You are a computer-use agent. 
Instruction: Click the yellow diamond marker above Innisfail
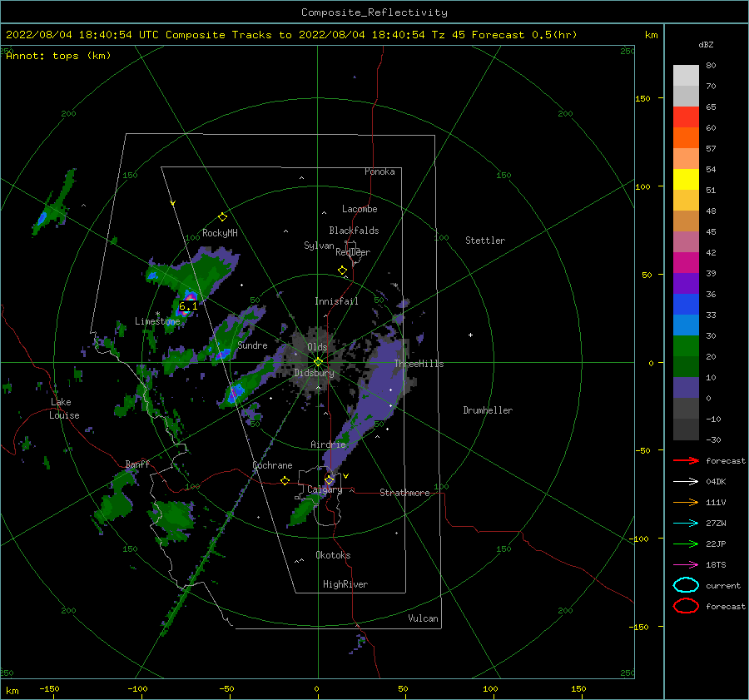[x=343, y=271]
